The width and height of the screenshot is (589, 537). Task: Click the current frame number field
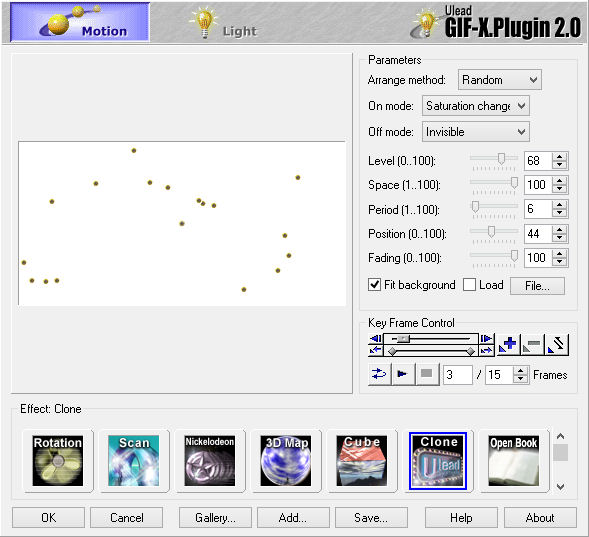[458, 375]
